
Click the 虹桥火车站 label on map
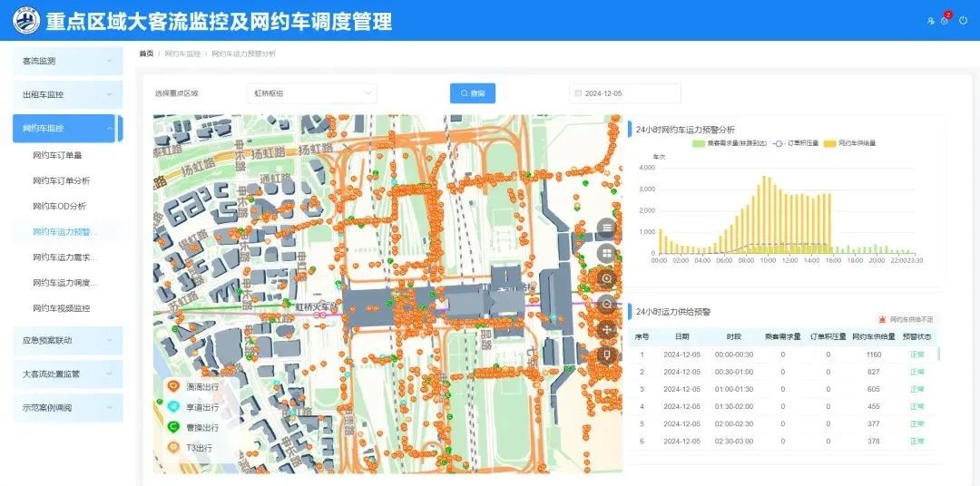pos(316,306)
